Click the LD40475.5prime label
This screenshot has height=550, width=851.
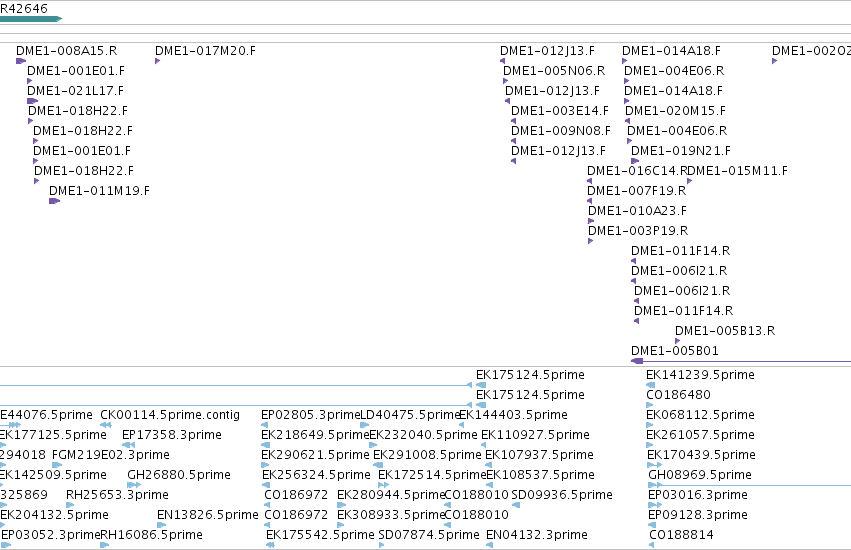(x=411, y=415)
